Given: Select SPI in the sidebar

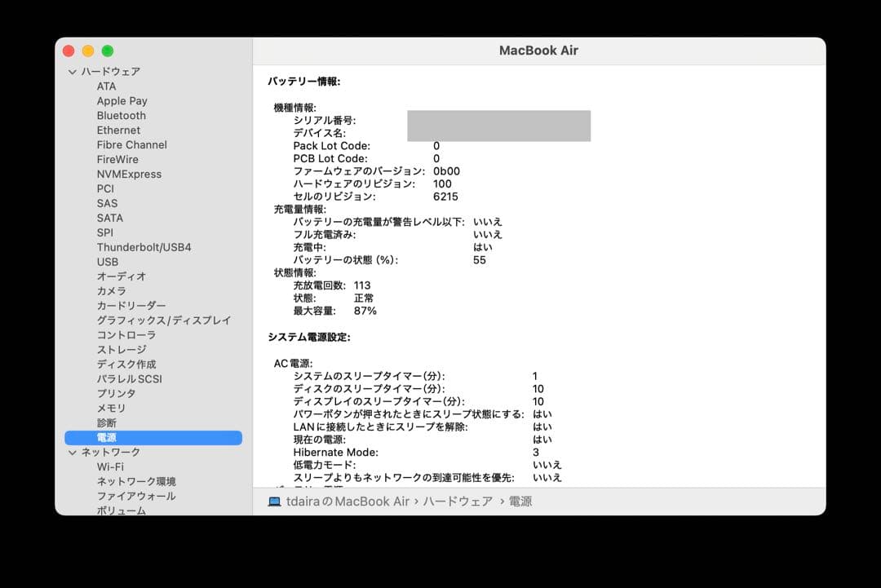Looking at the screenshot, I should [x=104, y=232].
